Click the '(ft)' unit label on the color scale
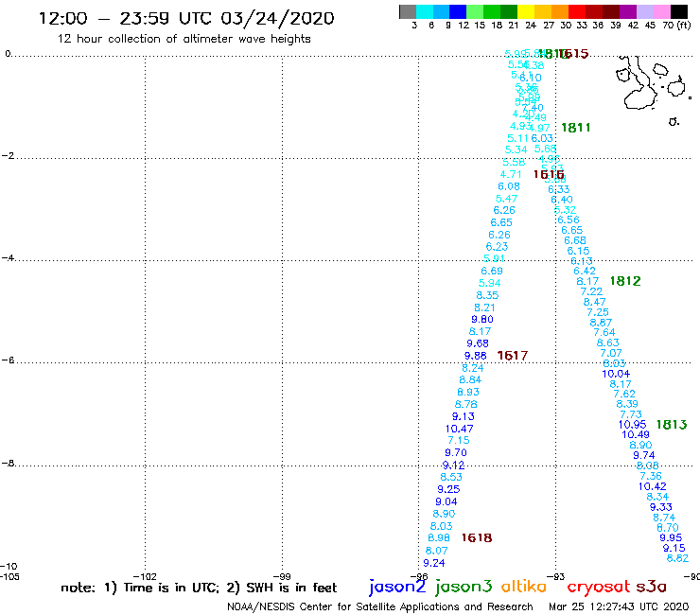This screenshot has height=615, width=700. pos(684,26)
